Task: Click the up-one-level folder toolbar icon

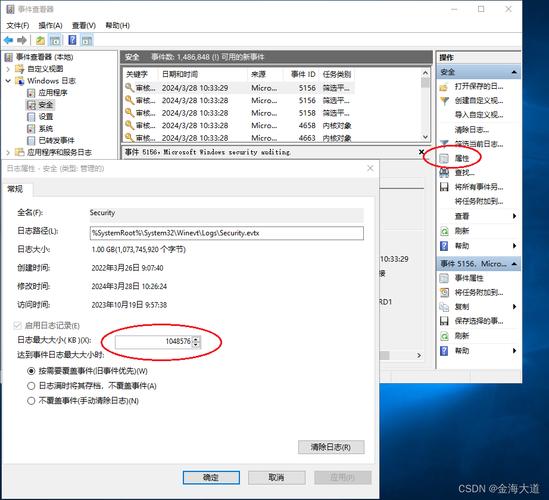Action: 40,40
